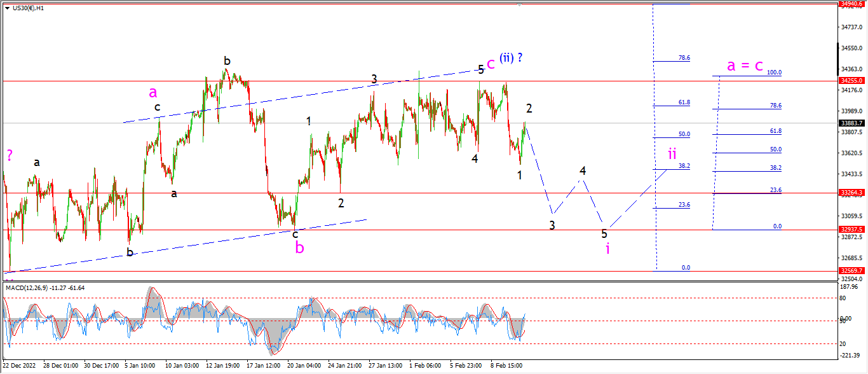
Task: Select the 32937.5 price level tag
Action: click(x=851, y=230)
